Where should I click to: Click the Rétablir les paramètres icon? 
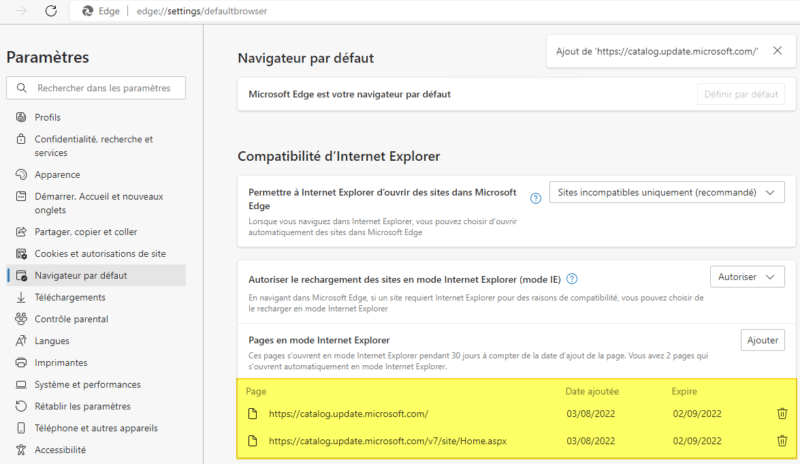point(21,406)
